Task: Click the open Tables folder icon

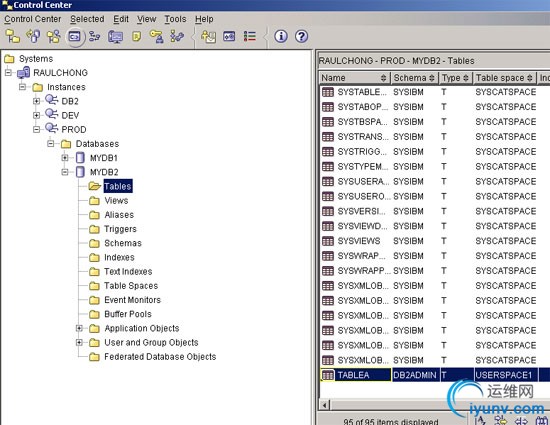Action: click(94, 186)
